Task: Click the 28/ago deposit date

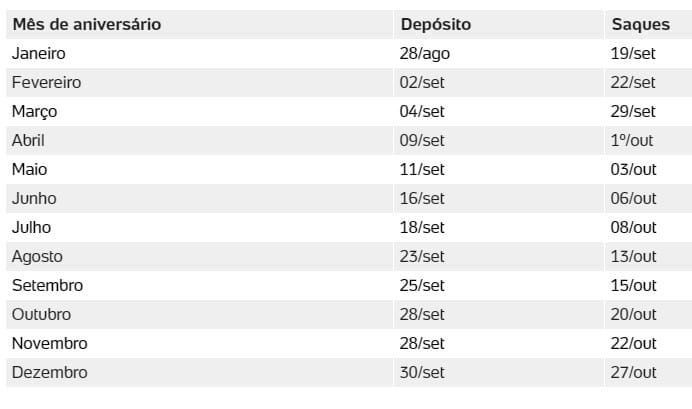Action: (x=425, y=54)
